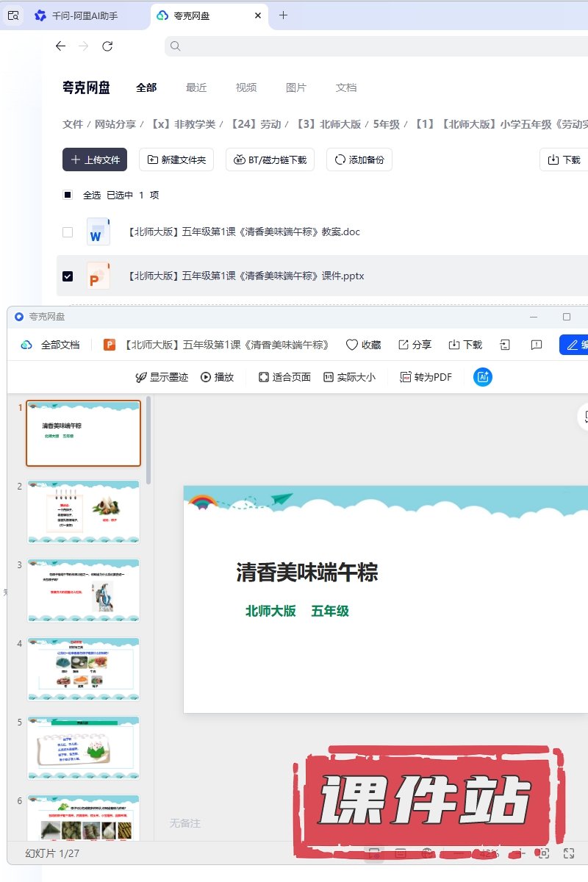Select slide 3 thumbnail
This screenshot has width=588, height=882.
[x=83, y=590]
